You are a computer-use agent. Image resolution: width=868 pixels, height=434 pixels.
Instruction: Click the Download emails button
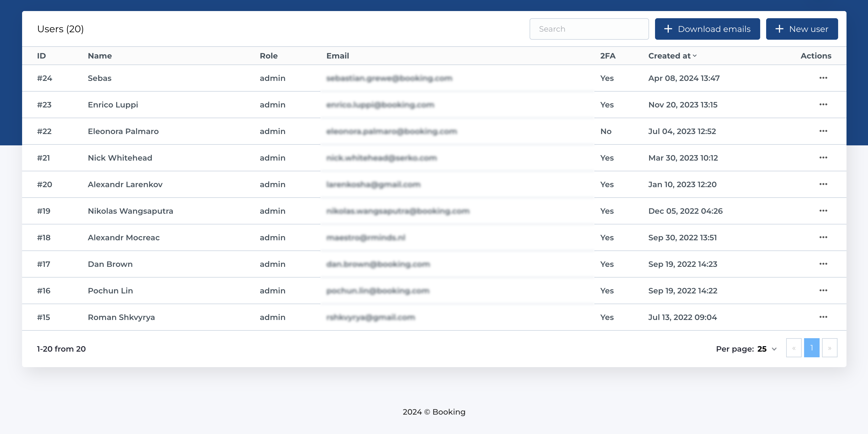[x=707, y=29]
